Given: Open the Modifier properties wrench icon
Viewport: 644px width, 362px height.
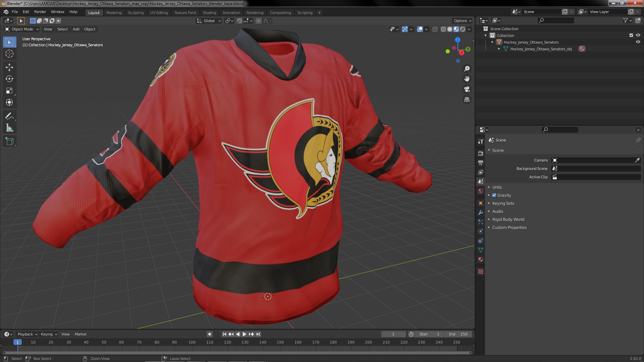Looking at the screenshot, I should coord(481,213).
